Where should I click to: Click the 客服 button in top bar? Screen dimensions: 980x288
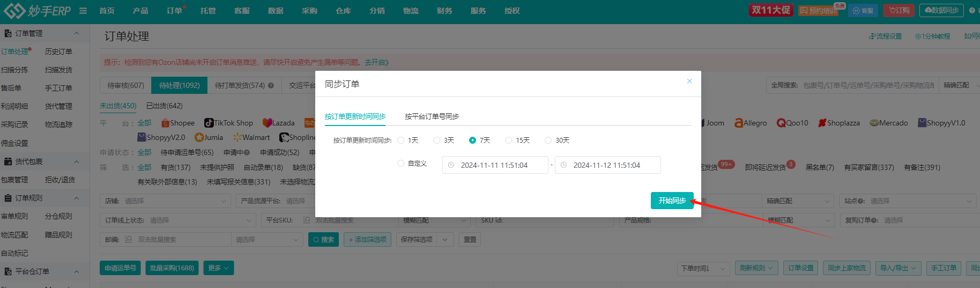pyautogui.click(x=863, y=10)
